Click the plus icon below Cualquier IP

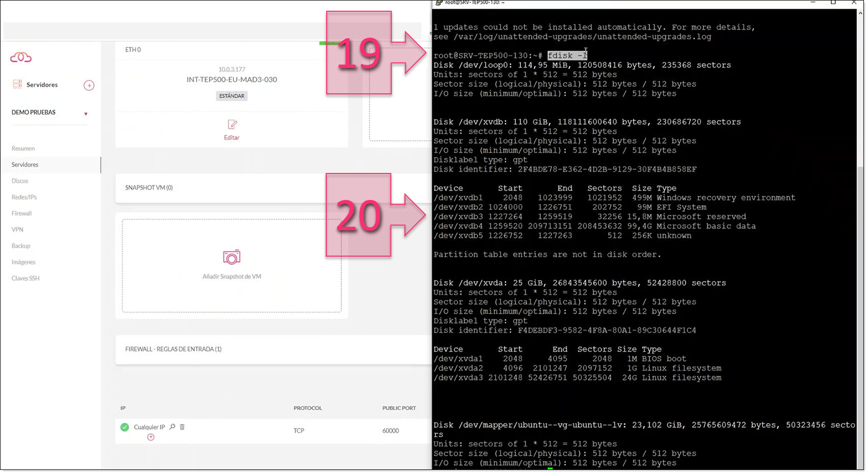point(151,437)
